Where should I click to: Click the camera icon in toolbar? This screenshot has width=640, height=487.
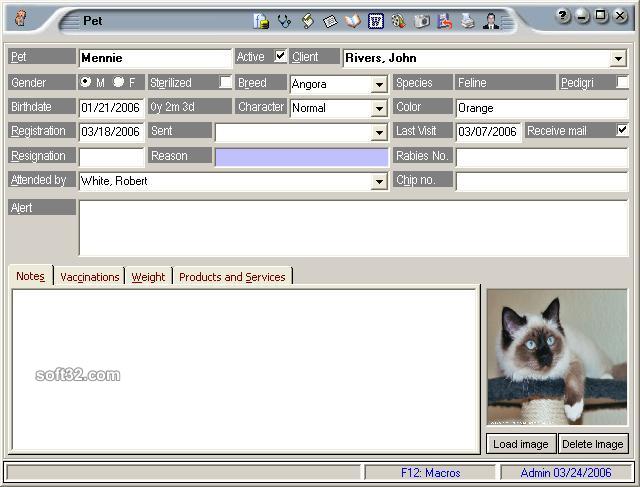(422, 21)
